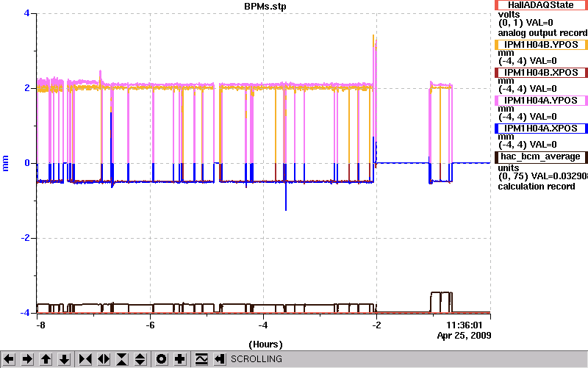Zoom out on the vertical axis (up/down triangles)

(x=140, y=359)
